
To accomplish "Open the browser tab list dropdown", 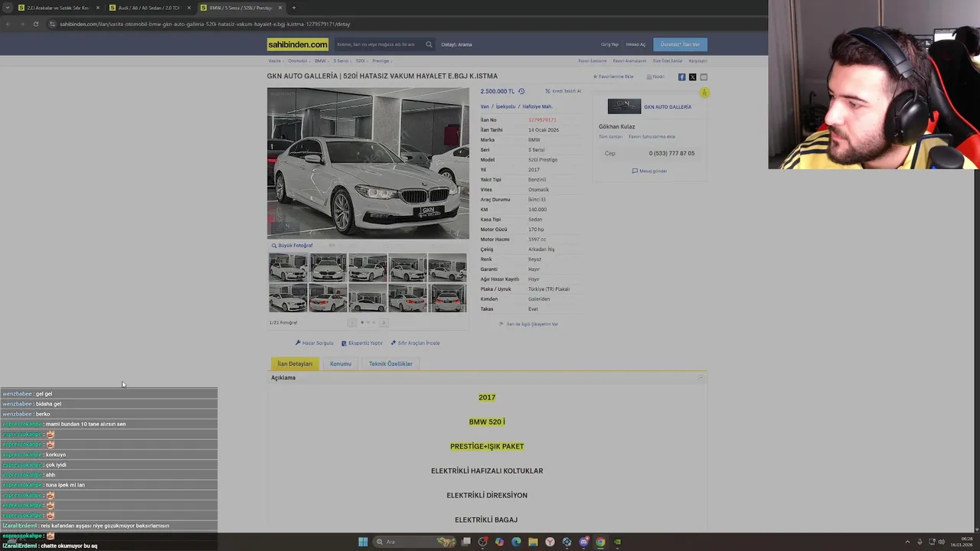I will coord(8,8).
